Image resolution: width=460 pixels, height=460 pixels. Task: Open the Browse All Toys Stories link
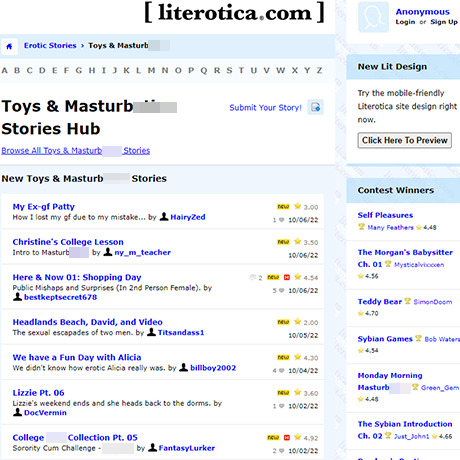pyautogui.click(x=76, y=151)
